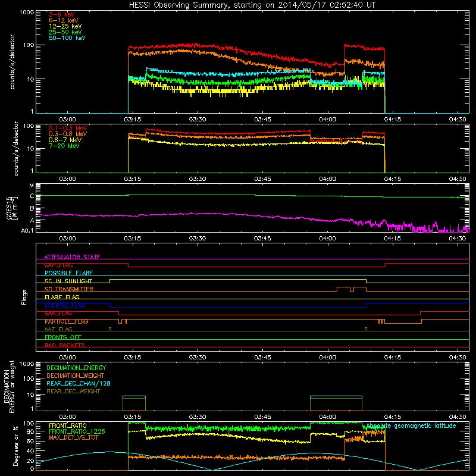Select the SC_IN_SUNLIGHT flag label
476x476 pixels.
(x=68, y=281)
